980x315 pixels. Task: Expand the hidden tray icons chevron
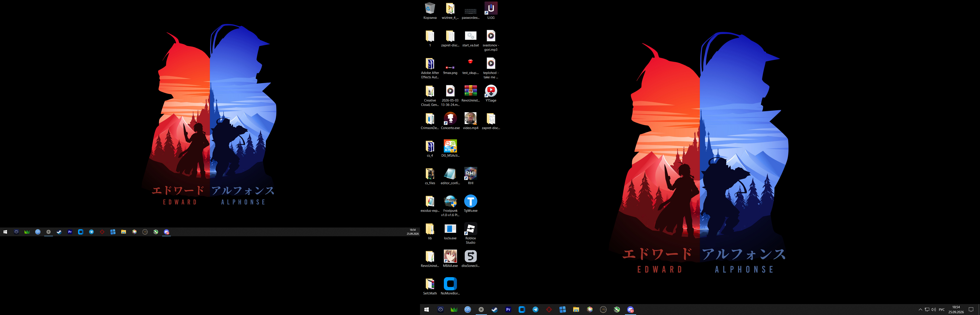[920, 310]
